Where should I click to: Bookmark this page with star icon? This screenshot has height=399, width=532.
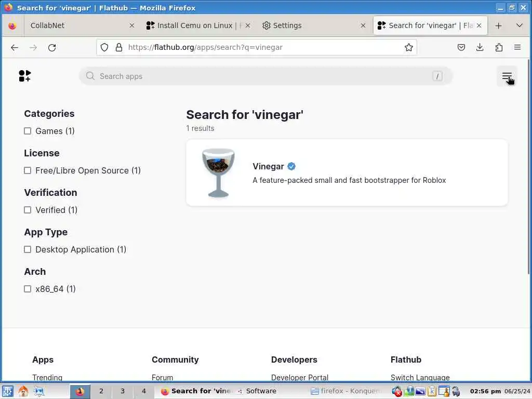(409, 47)
